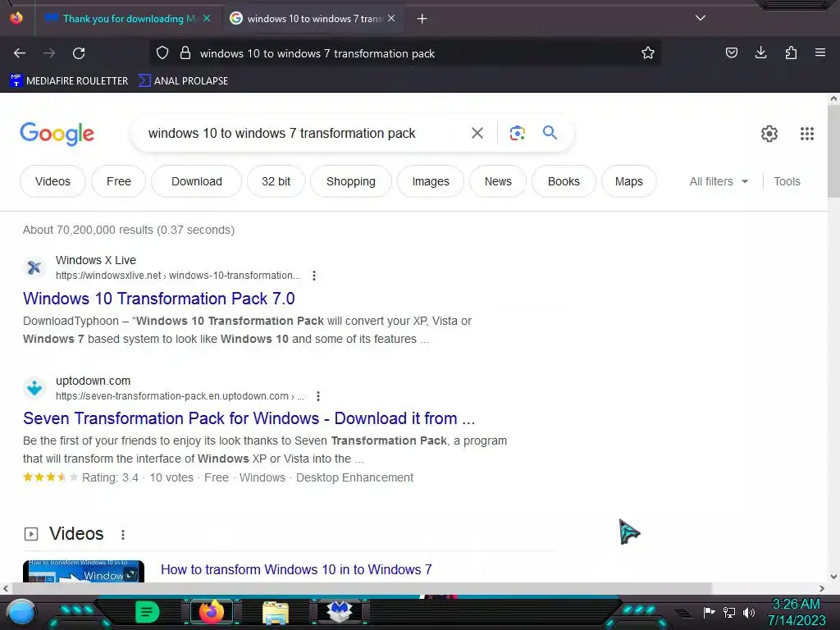This screenshot has width=840, height=630.
Task: Search by image with Google Lens
Action: (x=517, y=133)
